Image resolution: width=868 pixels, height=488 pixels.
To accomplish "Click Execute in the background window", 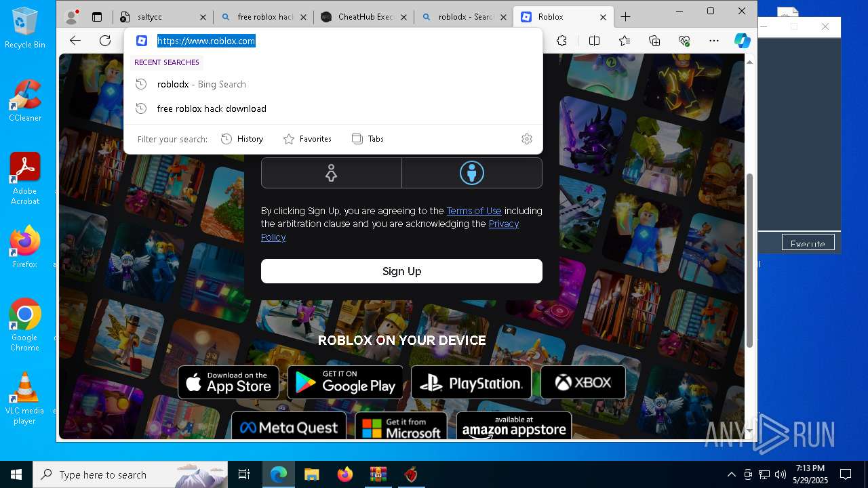I will pyautogui.click(x=808, y=243).
